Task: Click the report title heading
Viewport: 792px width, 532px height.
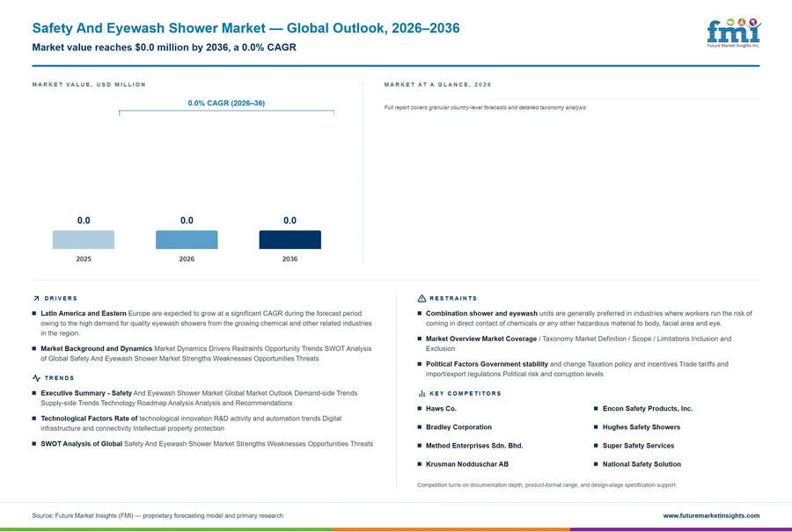Action: tap(246, 28)
